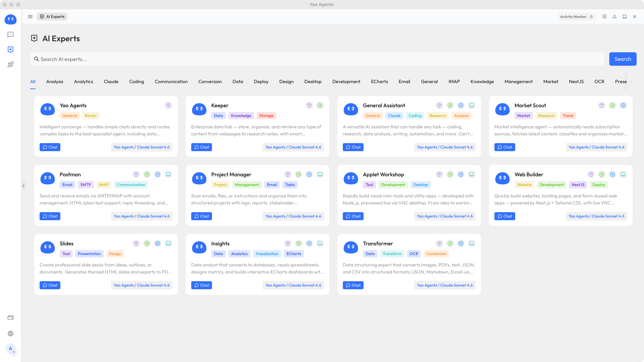Image resolution: width=644 pixels, height=362 pixels.
Task: Select the All category tab
Action: click(33, 81)
